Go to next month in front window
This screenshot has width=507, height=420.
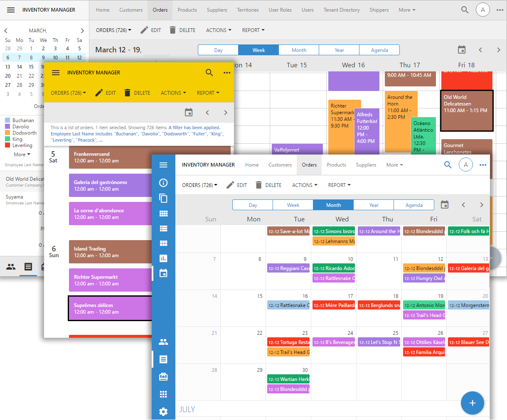482,205
